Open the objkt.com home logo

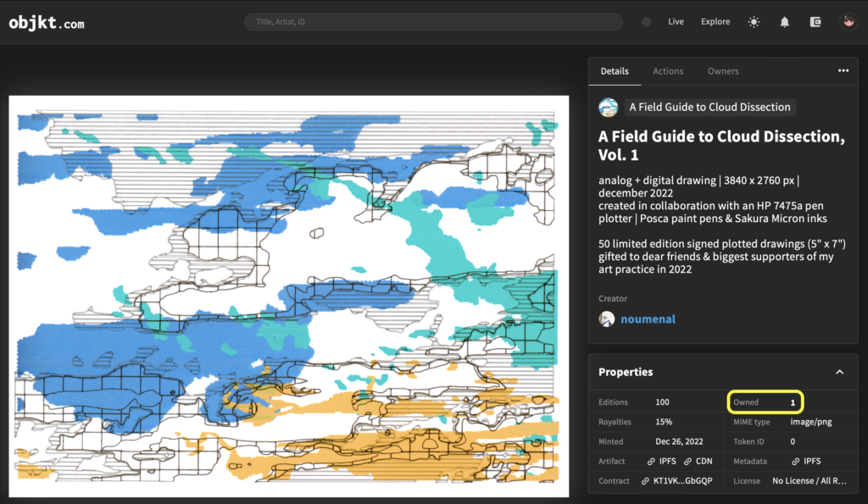click(x=47, y=23)
